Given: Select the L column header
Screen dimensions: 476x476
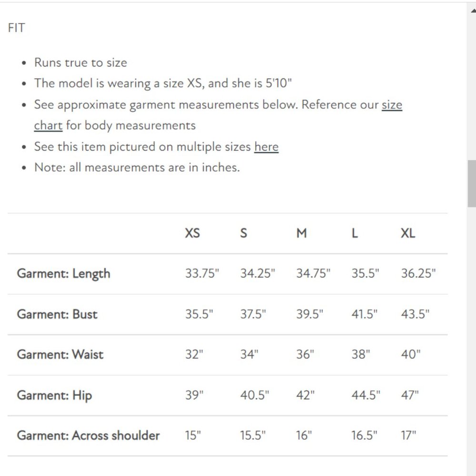Looking at the screenshot, I should [x=355, y=233].
